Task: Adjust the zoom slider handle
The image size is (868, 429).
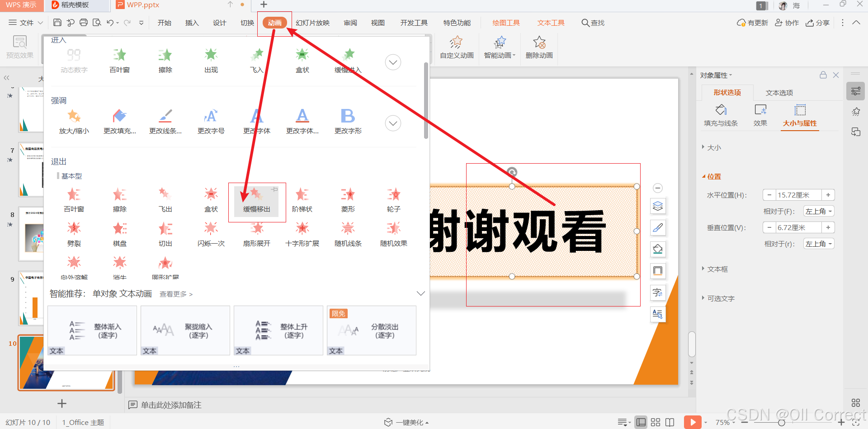Action: pos(781,423)
